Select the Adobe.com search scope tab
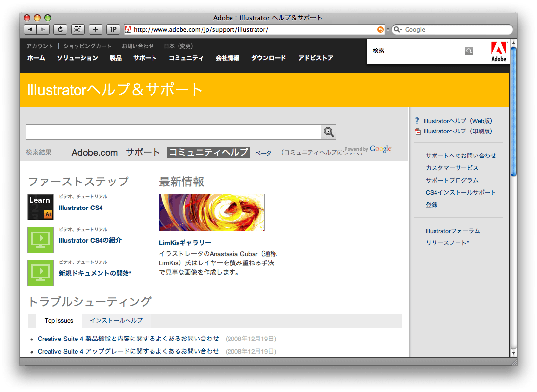The width and height of the screenshot is (537, 392). pyautogui.click(x=95, y=153)
